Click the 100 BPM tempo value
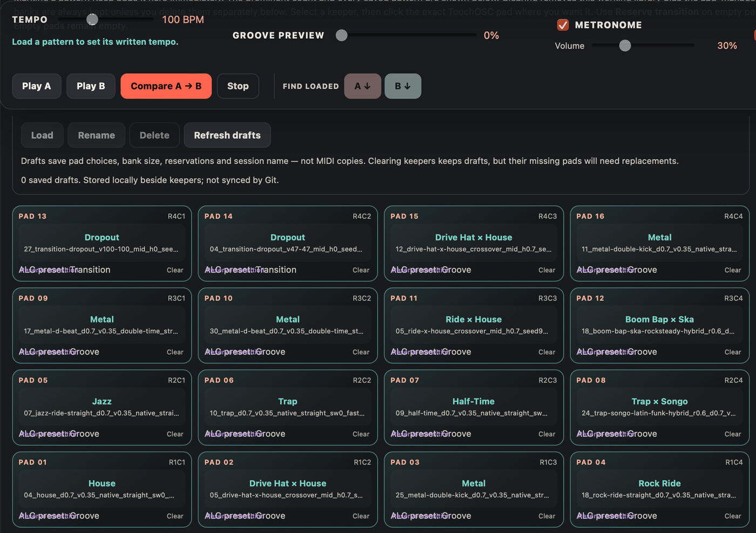Viewport: 756px width, 533px height. click(x=183, y=19)
